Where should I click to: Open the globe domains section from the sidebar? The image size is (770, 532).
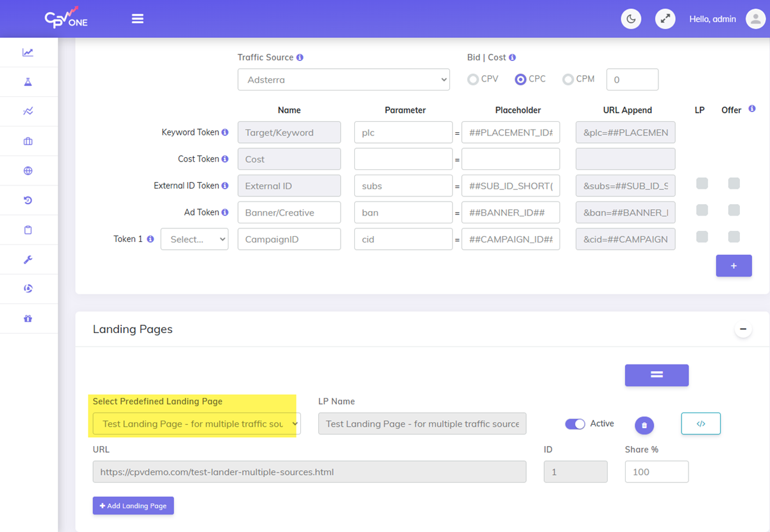tap(29, 170)
